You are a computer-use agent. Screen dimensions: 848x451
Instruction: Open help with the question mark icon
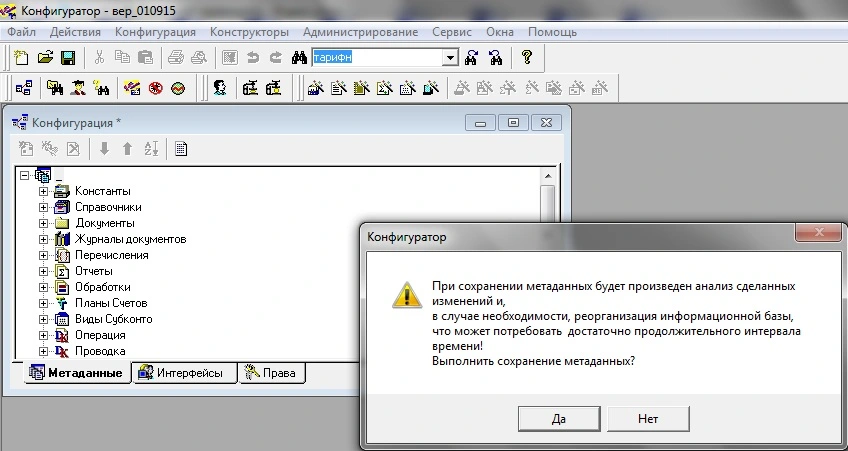(x=527, y=58)
